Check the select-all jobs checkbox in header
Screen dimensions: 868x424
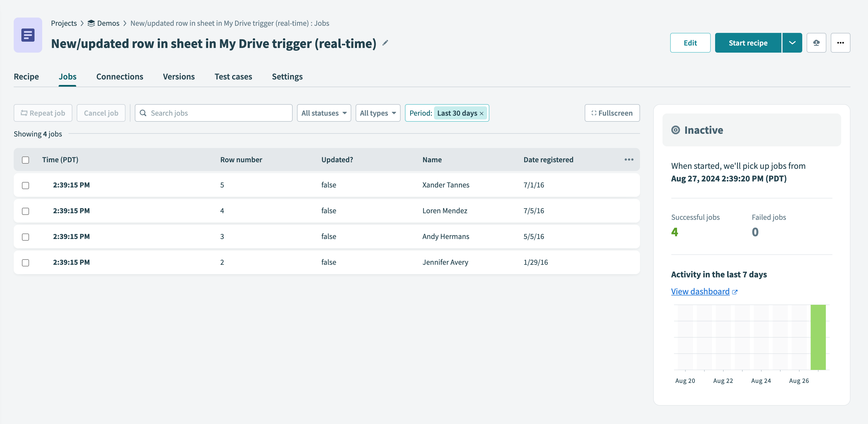click(x=25, y=160)
